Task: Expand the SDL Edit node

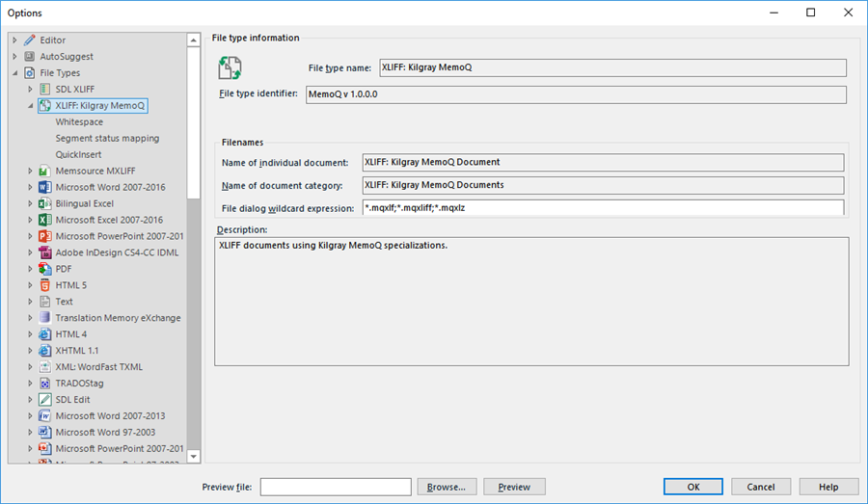Action: click(x=31, y=399)
